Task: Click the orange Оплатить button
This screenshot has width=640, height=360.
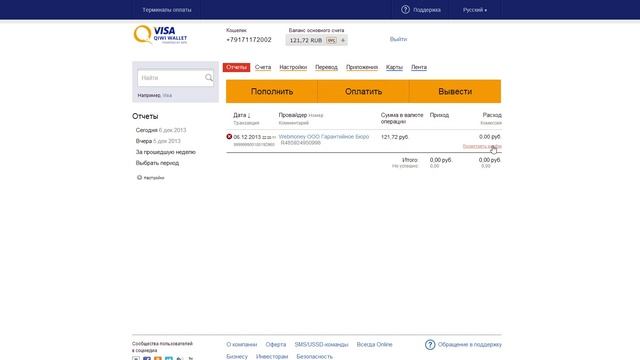Action: click(363, 91)
